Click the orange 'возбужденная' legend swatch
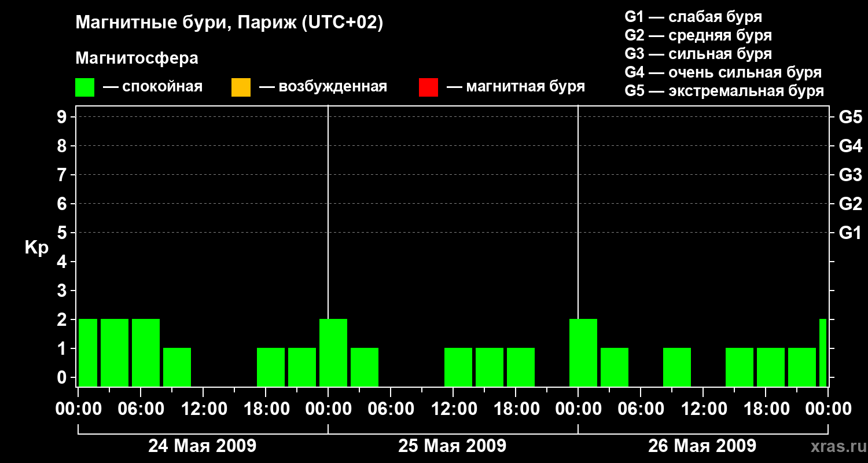 241,87
